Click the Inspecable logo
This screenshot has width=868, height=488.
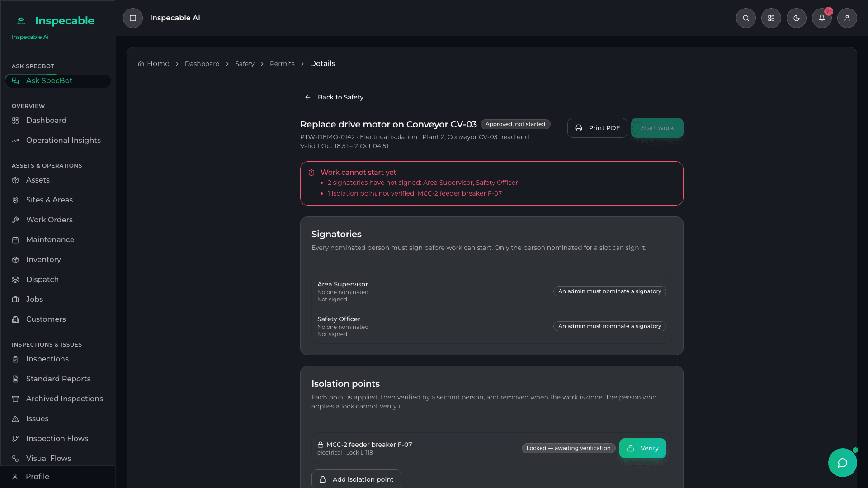tap(55, 21)
